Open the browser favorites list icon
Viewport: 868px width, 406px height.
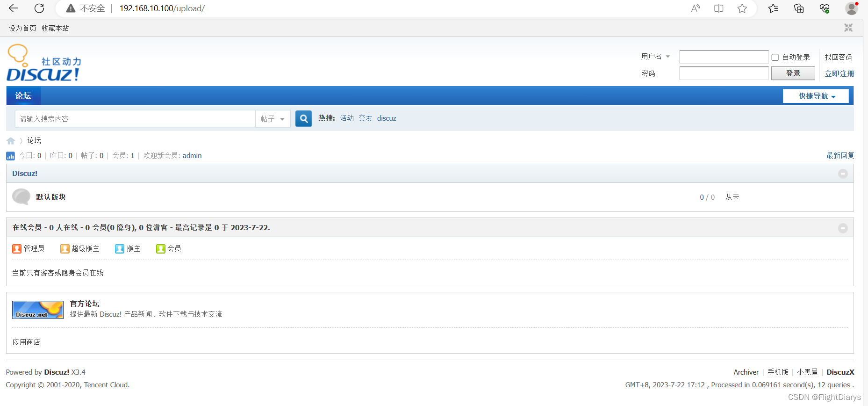tap(773, 8)
